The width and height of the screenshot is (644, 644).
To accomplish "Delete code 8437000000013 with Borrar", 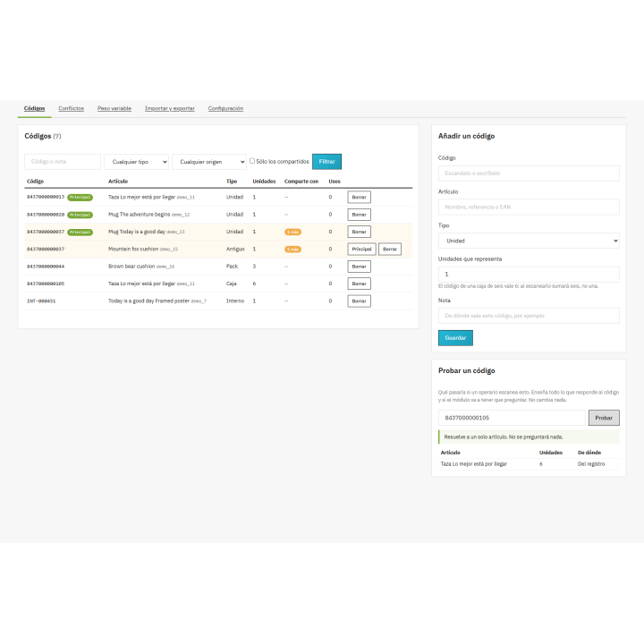I will (359, 197).
